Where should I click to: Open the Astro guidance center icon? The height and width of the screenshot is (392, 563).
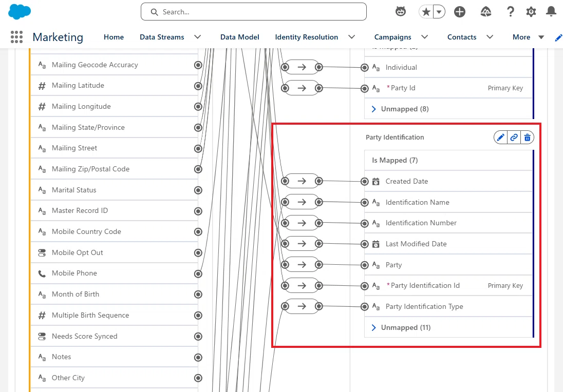coord(401,12)
